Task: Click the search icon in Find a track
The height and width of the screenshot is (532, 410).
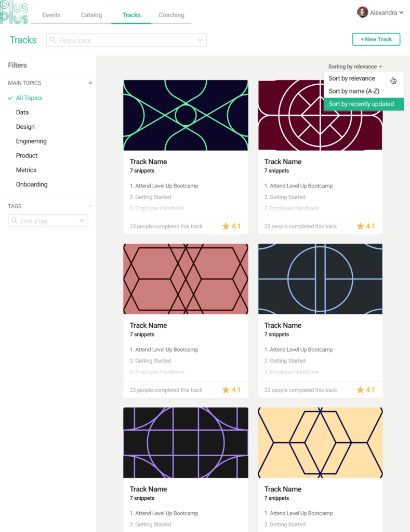Action: pos(52,40)
